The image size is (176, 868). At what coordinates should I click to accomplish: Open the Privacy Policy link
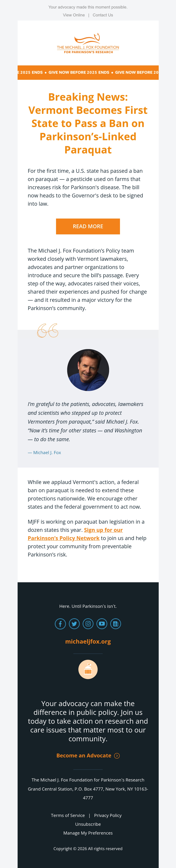click(x=108, y=815)
